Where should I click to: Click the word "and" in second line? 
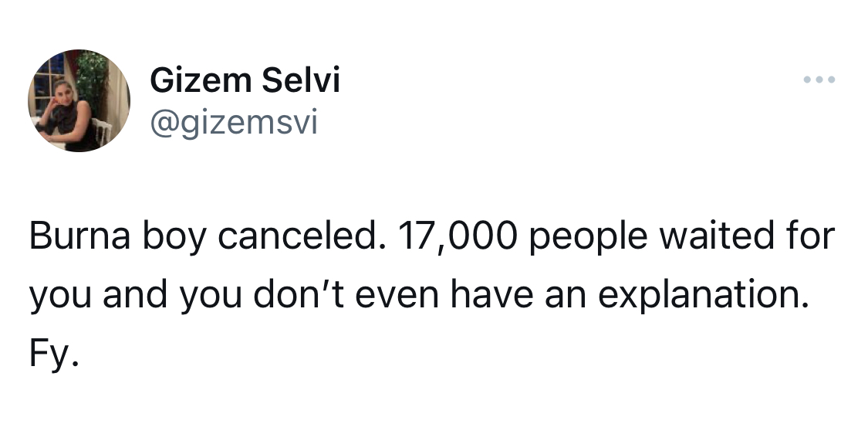point(134,294)
